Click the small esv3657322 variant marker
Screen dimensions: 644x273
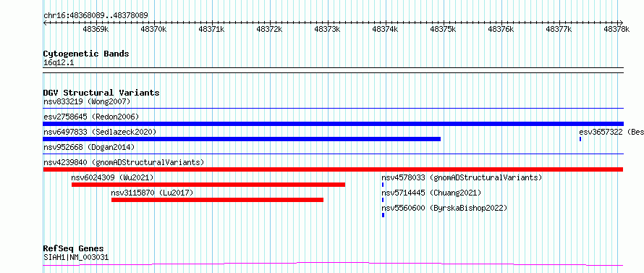[580, 139]
